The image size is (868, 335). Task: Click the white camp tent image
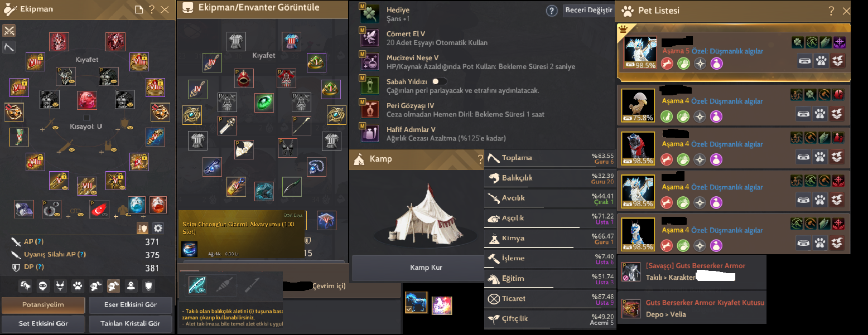(425, 211)
